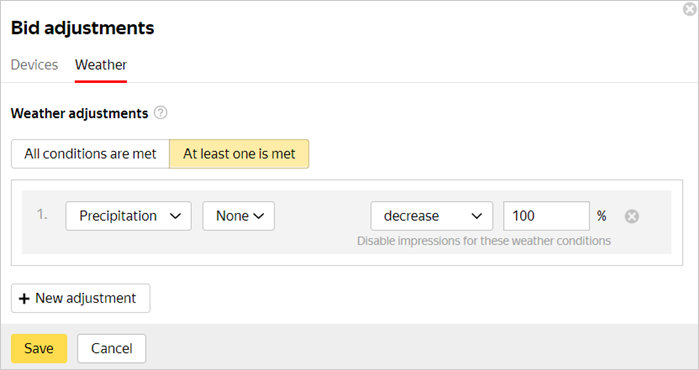
Task: Cancel the bid adjustment changes
Action: (111, 348)
